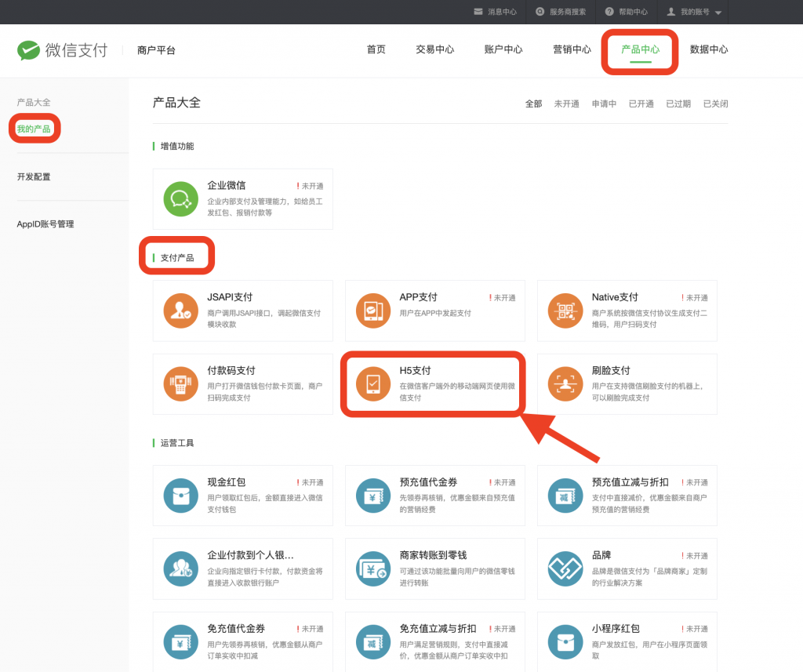Open the Native支付 QR-code icon
Image resolution: width=803 pixels, height=672 pixels.
tap(565, 311)
